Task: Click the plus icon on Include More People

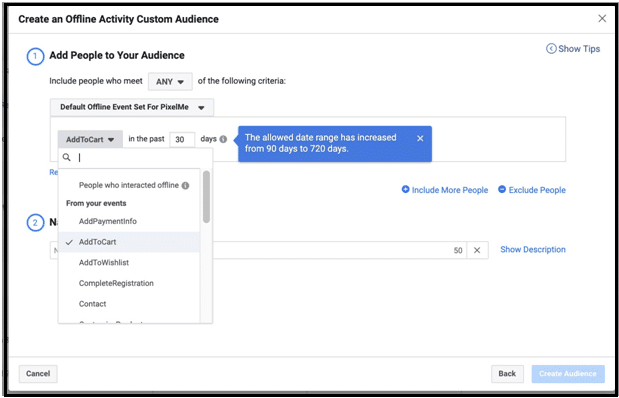Action: [x=405, y=190]
